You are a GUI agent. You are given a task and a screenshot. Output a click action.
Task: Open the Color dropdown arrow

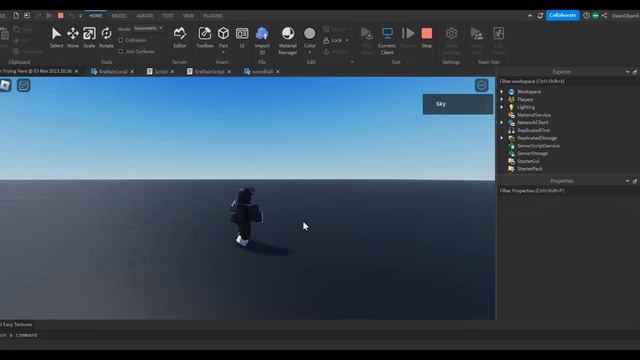310,53
